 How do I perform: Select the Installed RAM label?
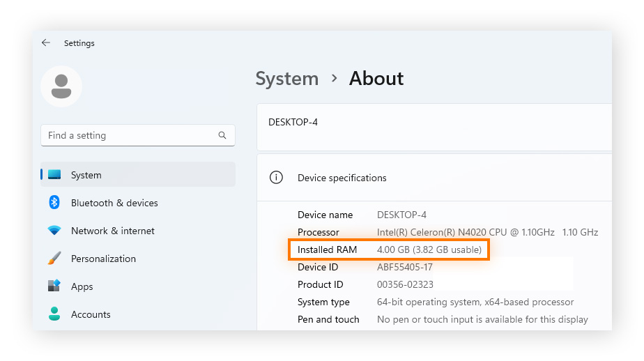[327, 249]
